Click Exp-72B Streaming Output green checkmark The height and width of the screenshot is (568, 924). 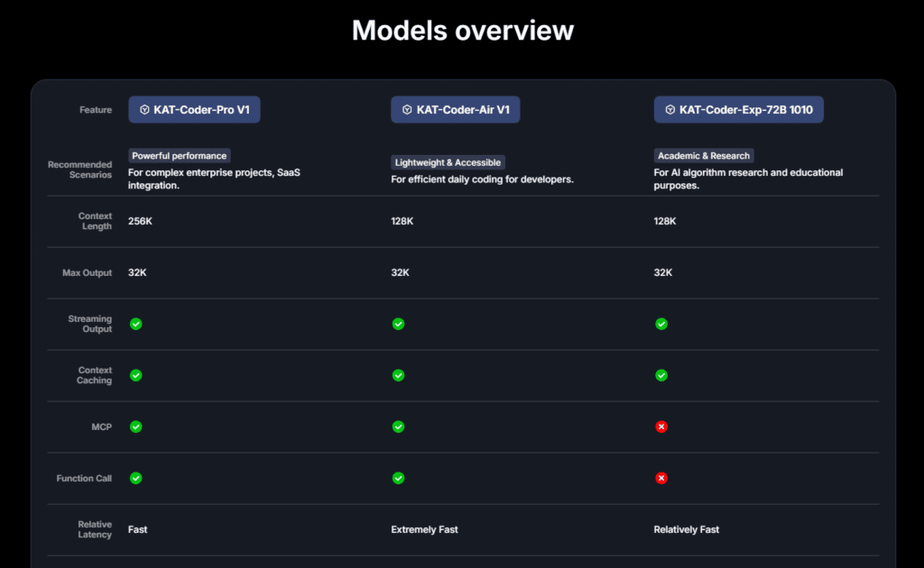pyautogui.click(x=661, y=324)
